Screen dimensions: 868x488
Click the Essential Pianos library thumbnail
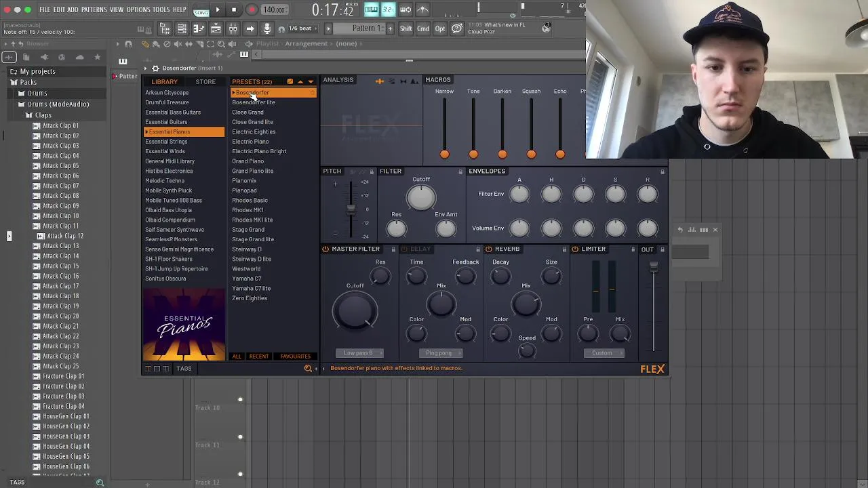(184, 325)
